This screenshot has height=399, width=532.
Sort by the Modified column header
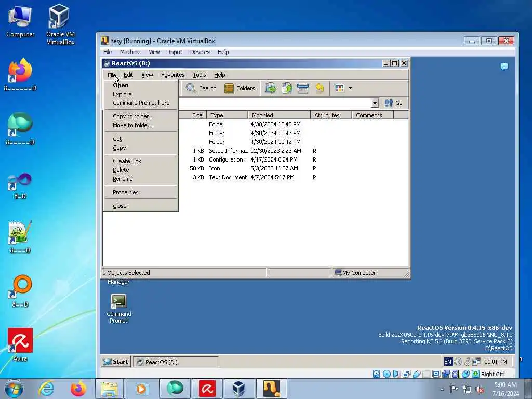(x=279, y=115)
